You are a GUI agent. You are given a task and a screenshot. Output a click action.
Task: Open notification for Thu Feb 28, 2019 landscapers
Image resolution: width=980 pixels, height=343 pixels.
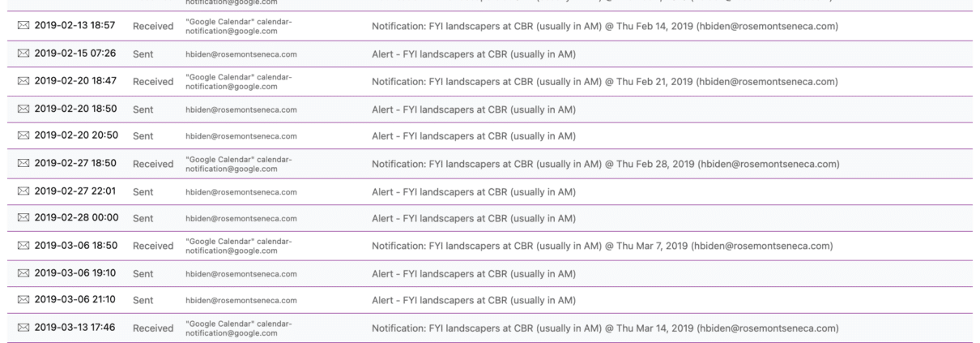coord(604,164)
